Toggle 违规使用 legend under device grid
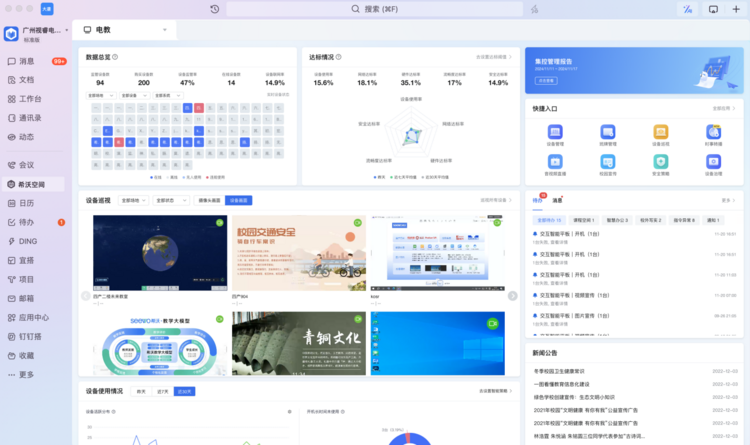This screenshot has width=750, height=445. pyautogui.click(x=216, y=178)
